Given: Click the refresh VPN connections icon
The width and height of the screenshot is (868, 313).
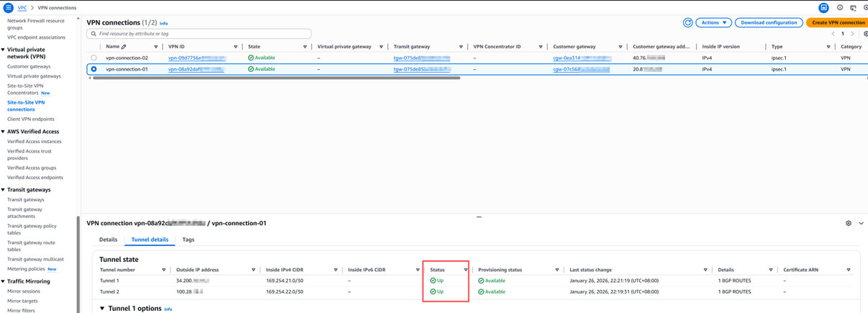Looking at the screenshot, I should tap(687, 23).
